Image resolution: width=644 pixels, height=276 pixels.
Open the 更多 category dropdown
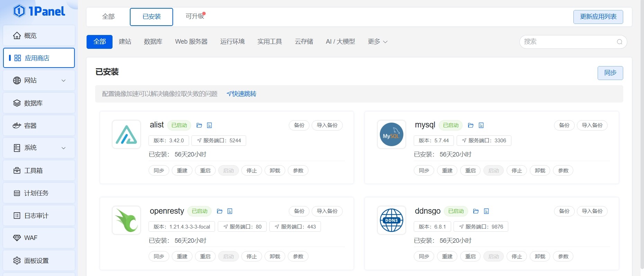377,42
